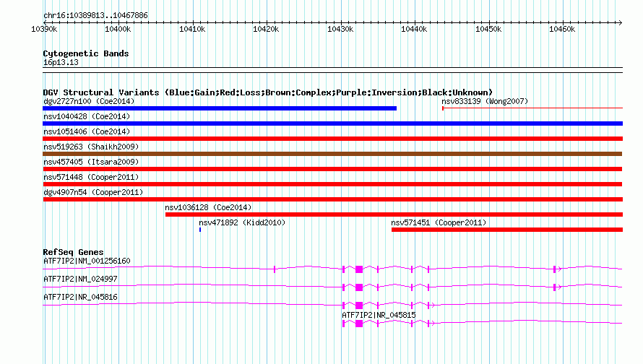Screen dimensions: 643x364
Task: Click the last exon with arrow of NM_001256160
Action: tap(557, 269)
